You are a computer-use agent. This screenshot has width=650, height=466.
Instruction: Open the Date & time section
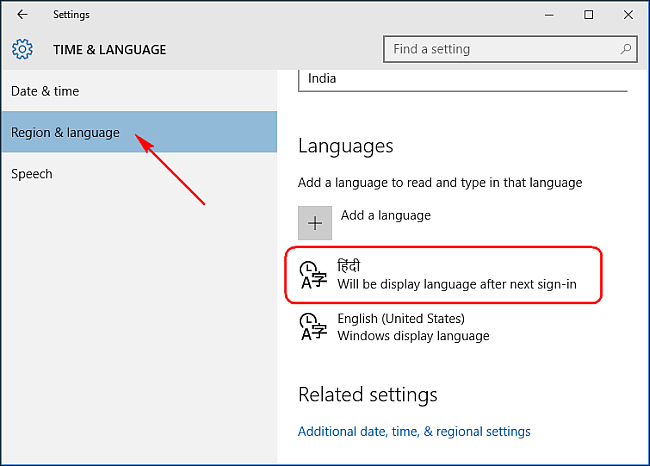click(45, 91)
